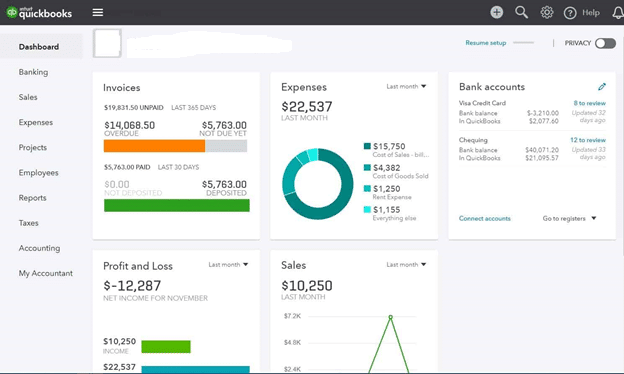Open Reports in the sidebar

(x=33, y=198)
